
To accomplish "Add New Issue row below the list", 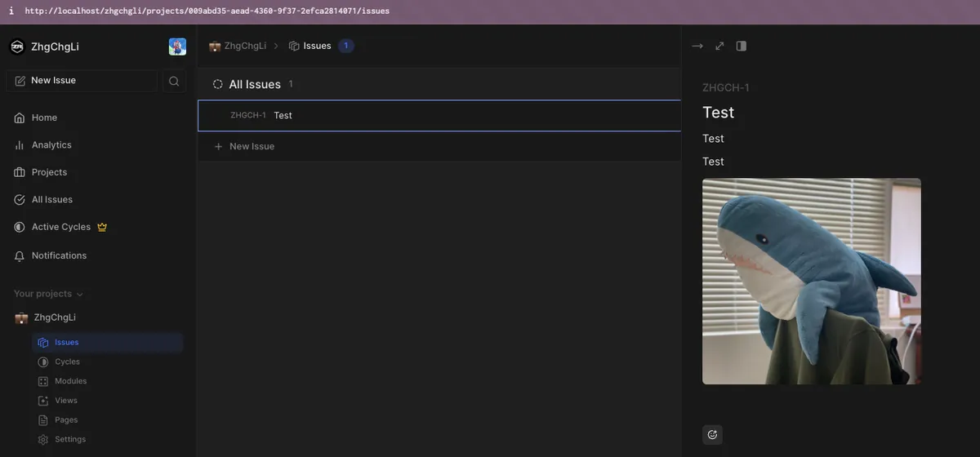I will 252,146.
